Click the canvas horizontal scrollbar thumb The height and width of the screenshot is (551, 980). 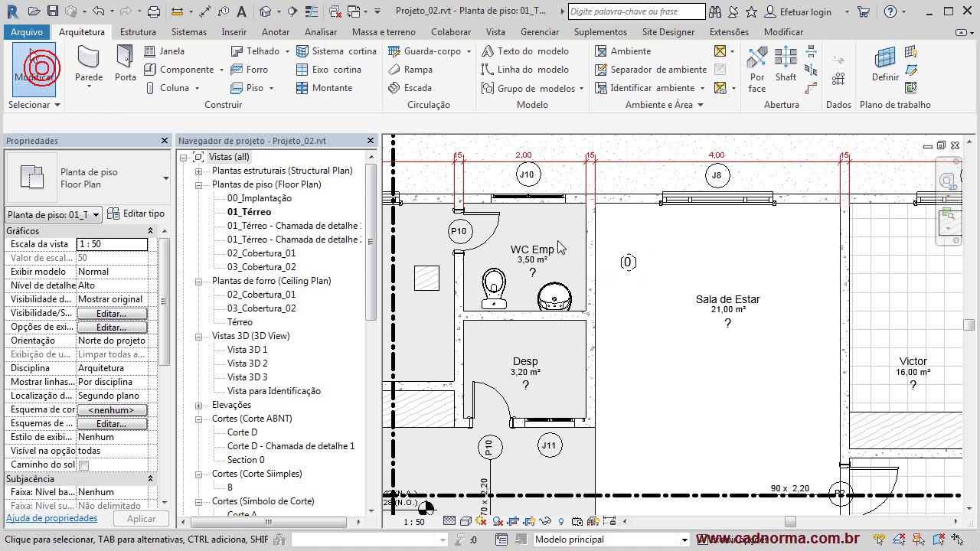click(790, 522)
